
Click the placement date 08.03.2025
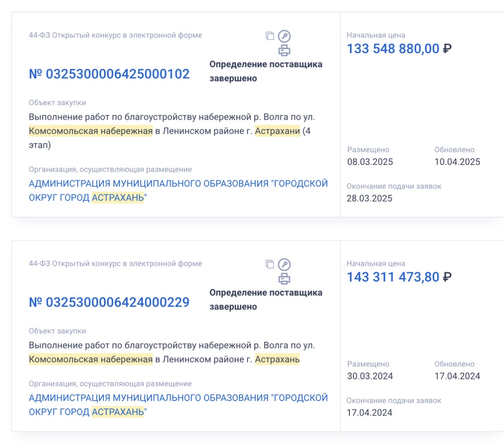pos(370,162)
